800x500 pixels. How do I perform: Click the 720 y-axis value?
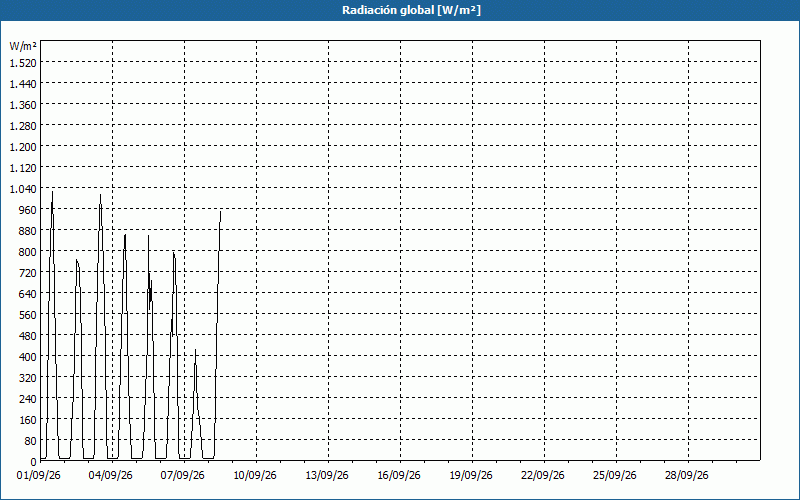27,272
